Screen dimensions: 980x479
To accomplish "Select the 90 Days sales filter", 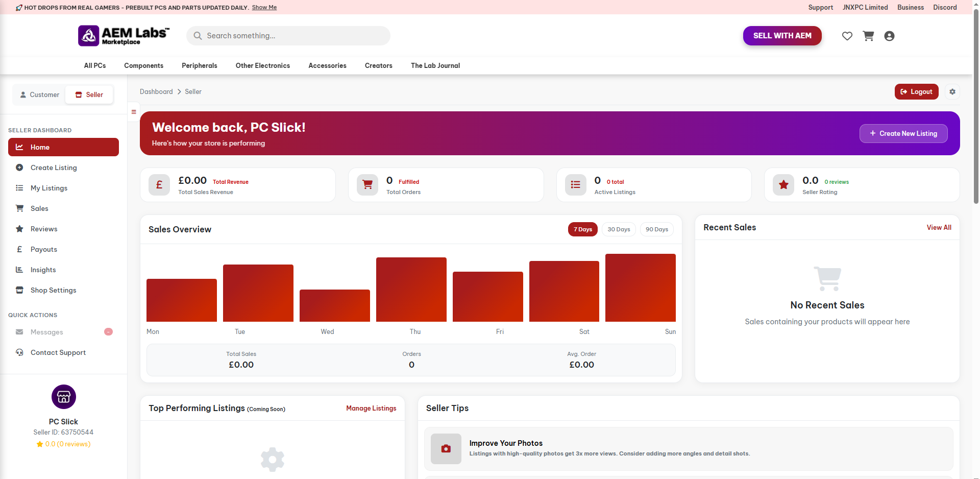I will click(656, 229).
